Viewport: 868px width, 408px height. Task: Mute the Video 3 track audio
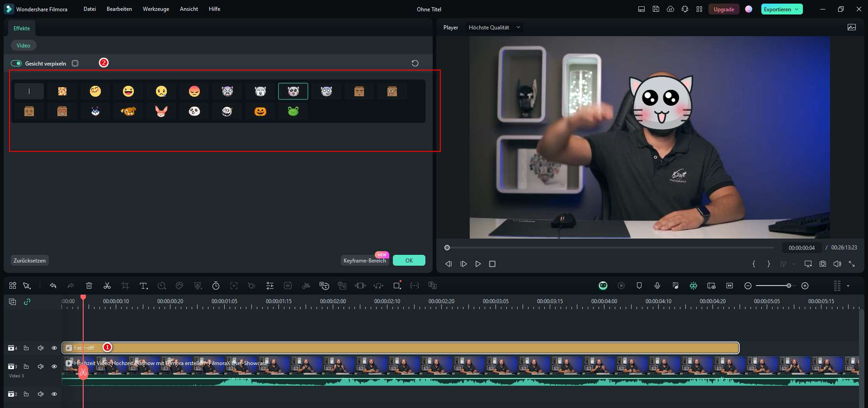pyautogui.click(x=41, y=366)
